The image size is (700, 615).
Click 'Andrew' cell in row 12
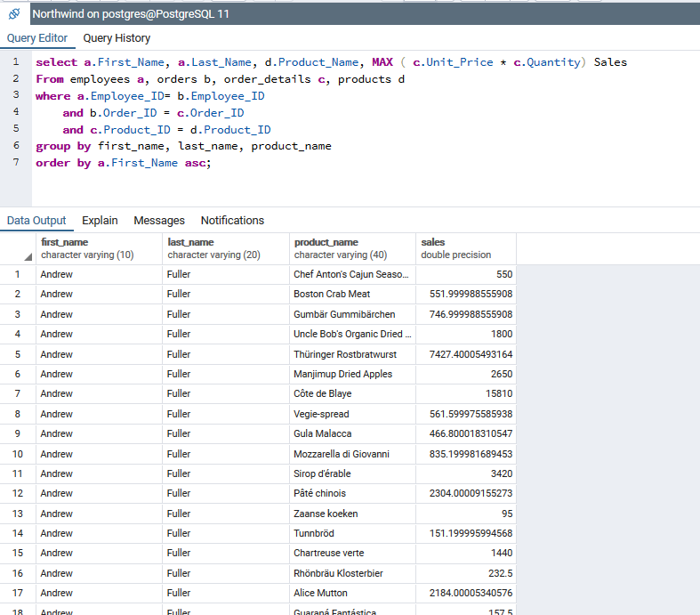99,493
